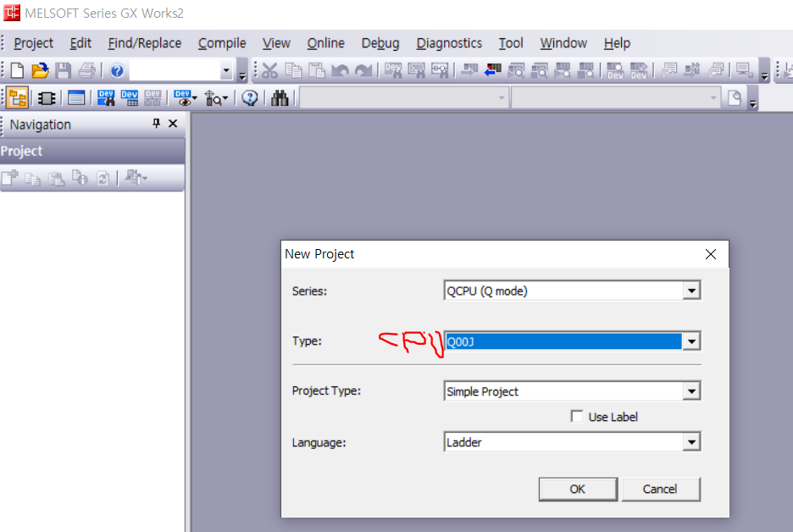Pin the Navigation panel

156,124
